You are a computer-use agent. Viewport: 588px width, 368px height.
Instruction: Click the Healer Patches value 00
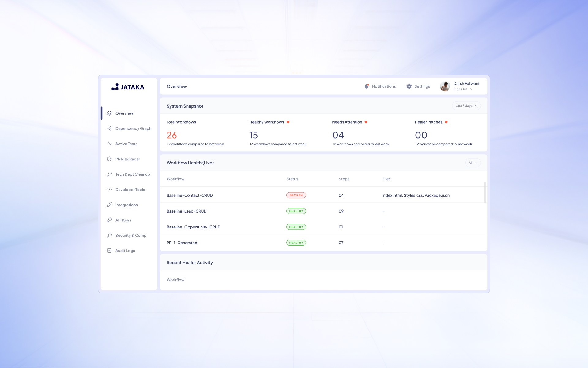point(421,135)
